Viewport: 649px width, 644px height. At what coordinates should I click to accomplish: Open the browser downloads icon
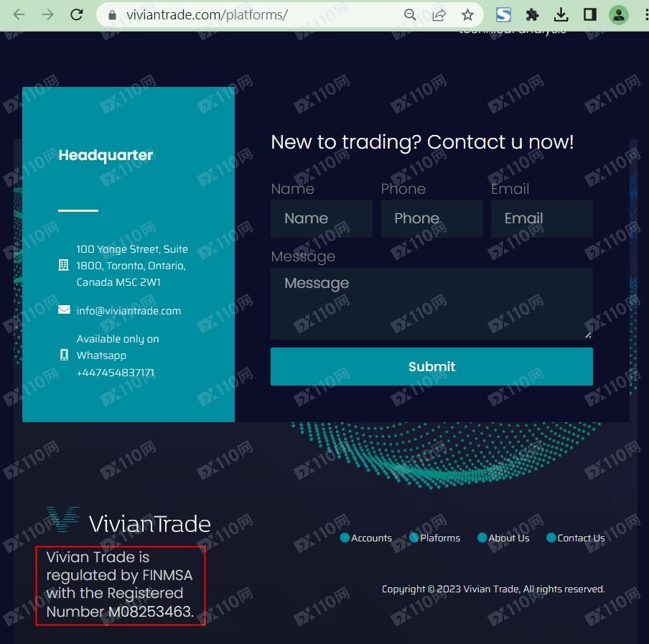(x=561, y=15)
